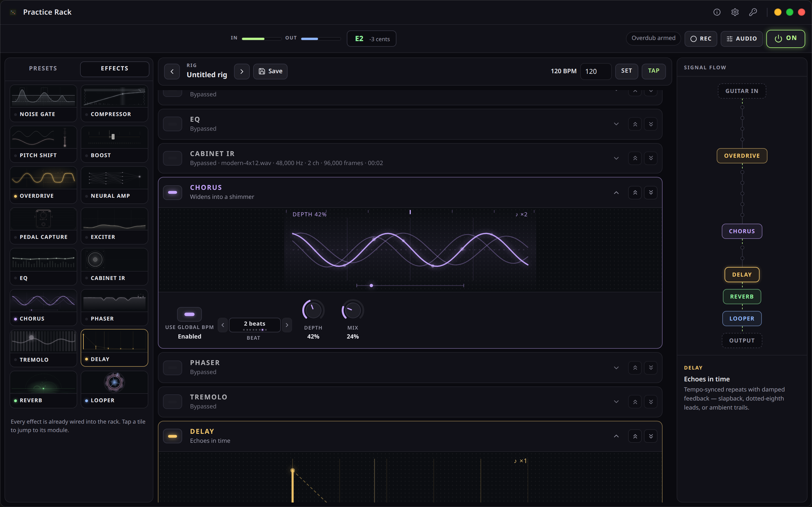Image resolution: width=812 pixels, height=507 pixels.
Task: Move Delay module down in rack
Action: click(x=651, y=436)
